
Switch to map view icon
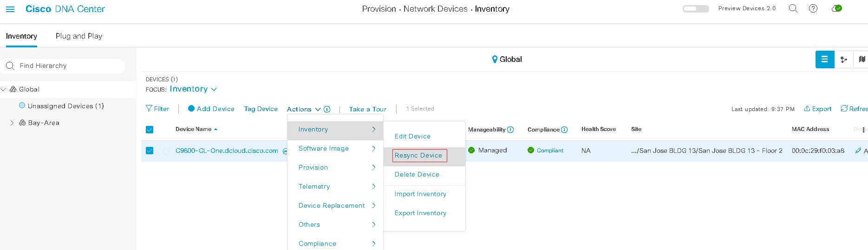[861, 59]
